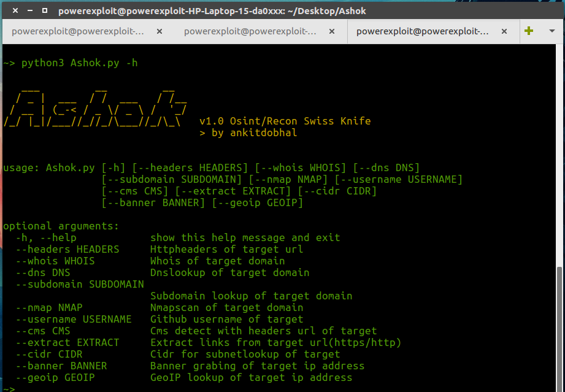Click the dropdown triangle right of the new-tab button

coord(551,31)
